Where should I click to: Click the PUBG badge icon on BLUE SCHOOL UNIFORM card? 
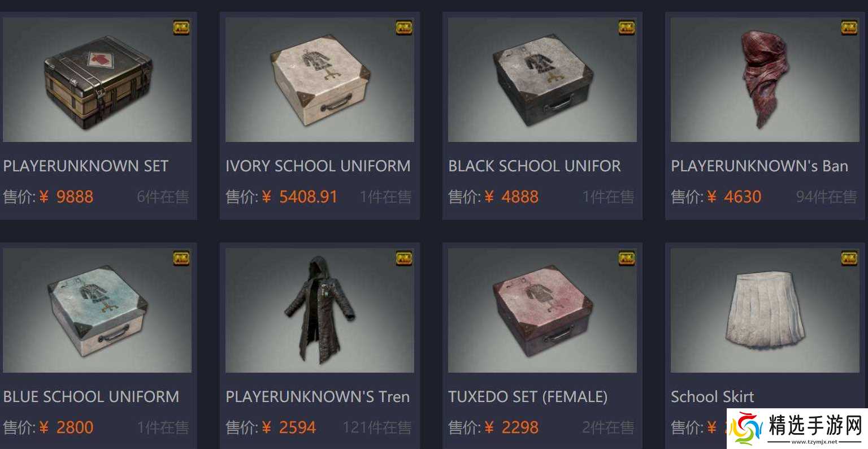point(181,258)
